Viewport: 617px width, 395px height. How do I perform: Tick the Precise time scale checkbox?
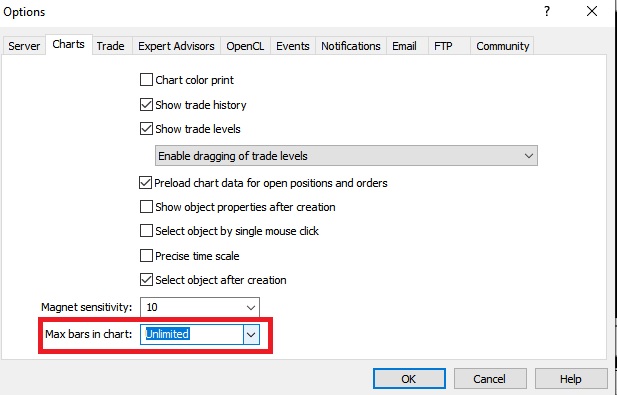click(x=146, y=256)
